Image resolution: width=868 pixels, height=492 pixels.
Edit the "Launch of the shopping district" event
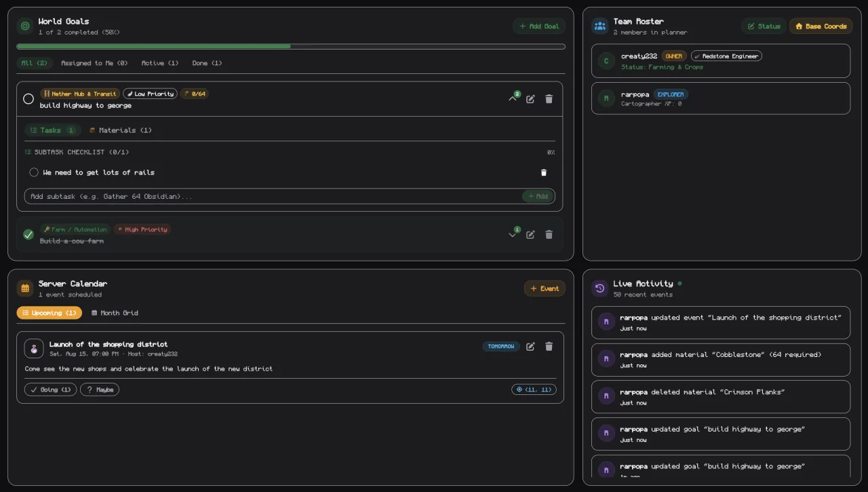pyautogui.click(x=530, y=346)
